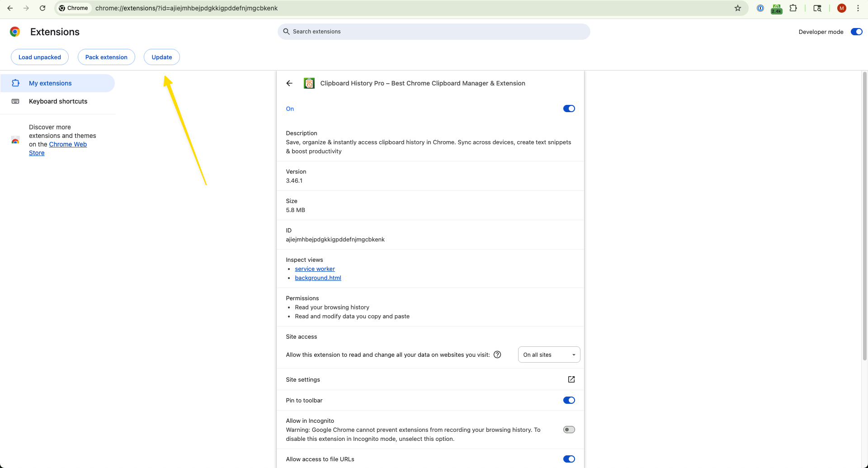This screenshot has height=468, width=868.
Task: Click the Read your browsing history permission
Action: 332,307
